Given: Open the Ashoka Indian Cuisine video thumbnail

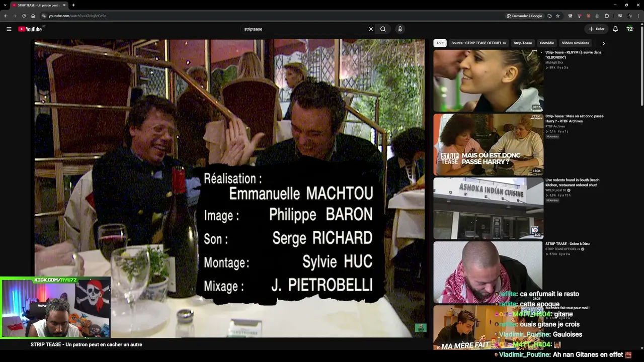Looking at the screenshot, I should (488, 208).
